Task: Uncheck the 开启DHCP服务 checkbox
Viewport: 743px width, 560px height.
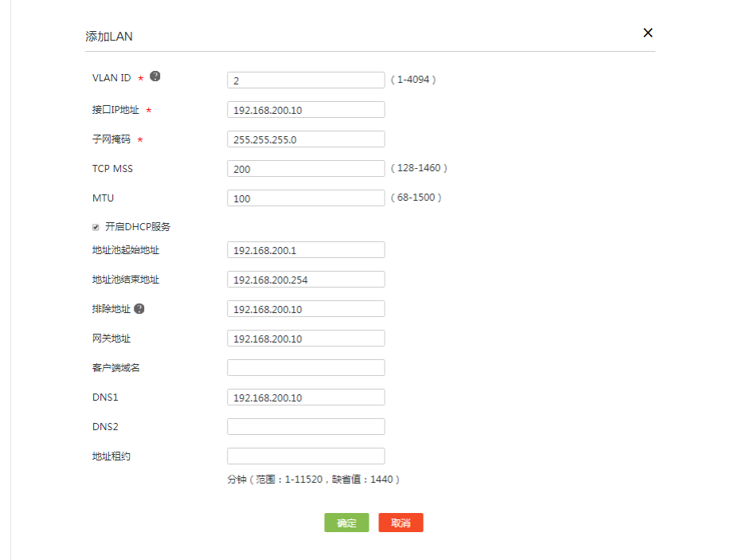Action: pos(96,227)
